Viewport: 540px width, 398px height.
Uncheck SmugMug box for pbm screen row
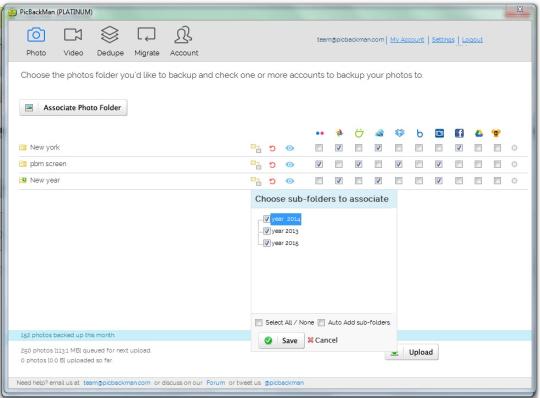[359, 164]
